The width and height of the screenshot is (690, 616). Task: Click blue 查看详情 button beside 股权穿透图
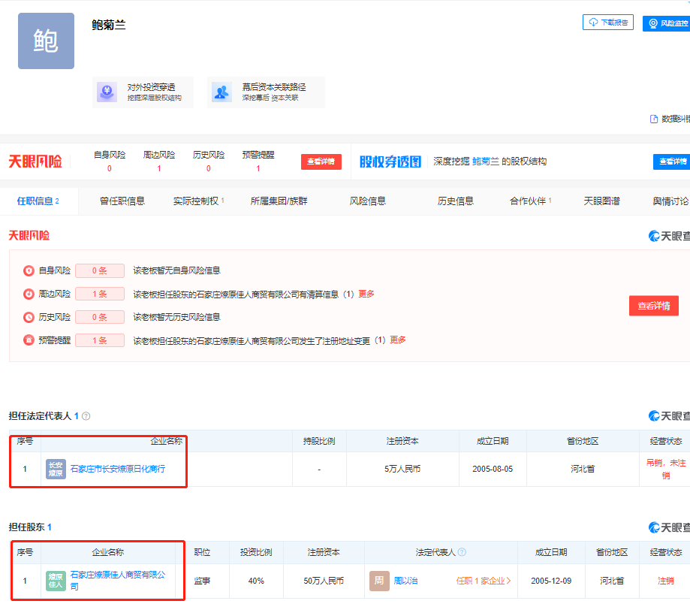pos(671,162)
